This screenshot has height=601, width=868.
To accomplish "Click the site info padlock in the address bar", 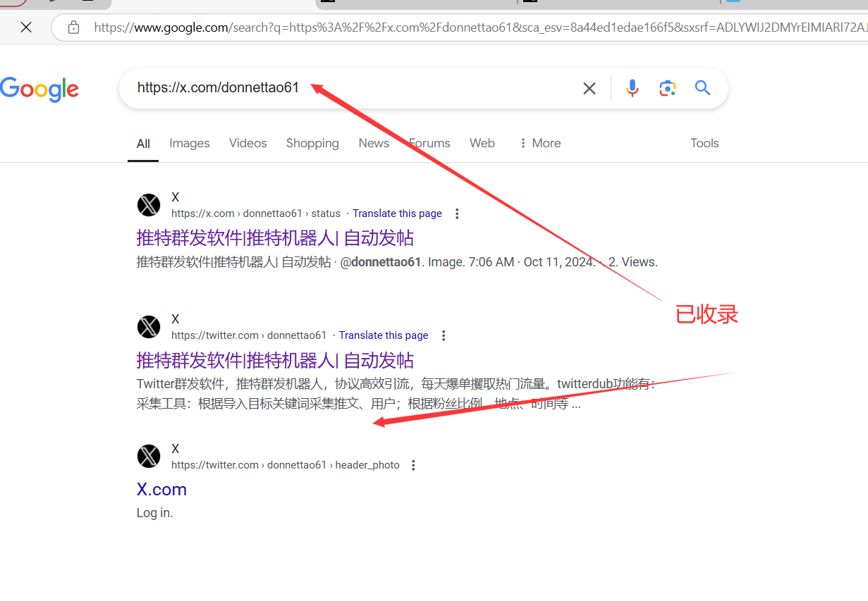I will point(75,27).
